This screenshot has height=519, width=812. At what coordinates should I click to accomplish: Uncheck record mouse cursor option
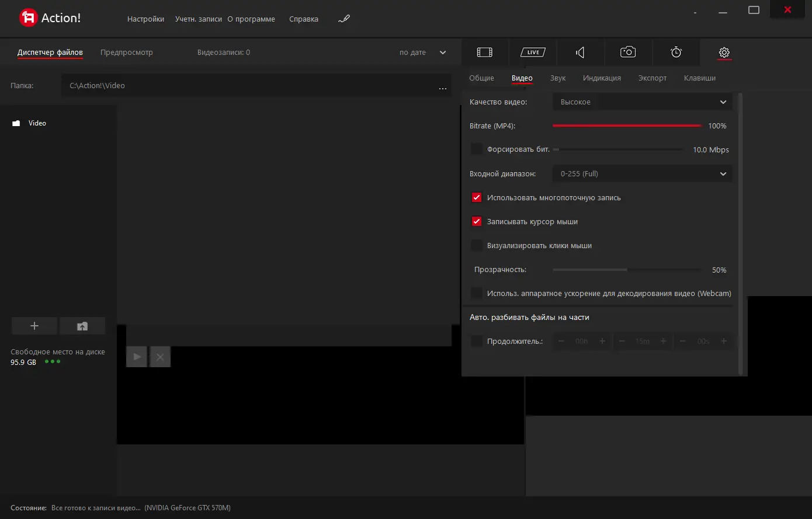tap(477, 221)
